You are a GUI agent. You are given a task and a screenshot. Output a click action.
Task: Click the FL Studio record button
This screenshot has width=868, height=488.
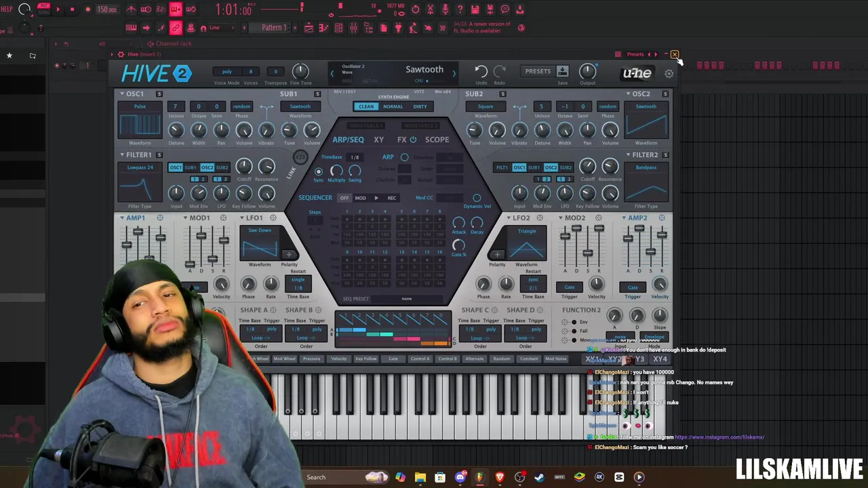pyautogui.click(x=87, y=9)
